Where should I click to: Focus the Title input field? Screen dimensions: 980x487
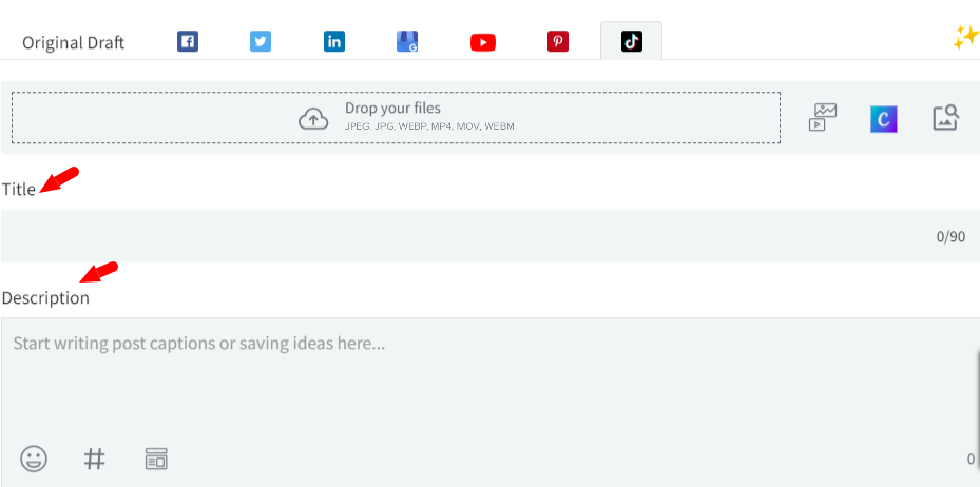click(x=464, y=236)
